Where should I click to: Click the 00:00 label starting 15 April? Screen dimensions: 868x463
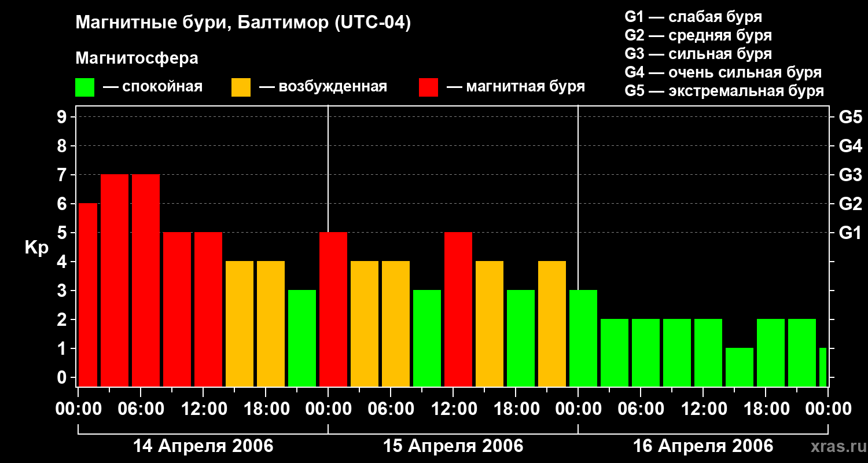[x=328, y=409]
